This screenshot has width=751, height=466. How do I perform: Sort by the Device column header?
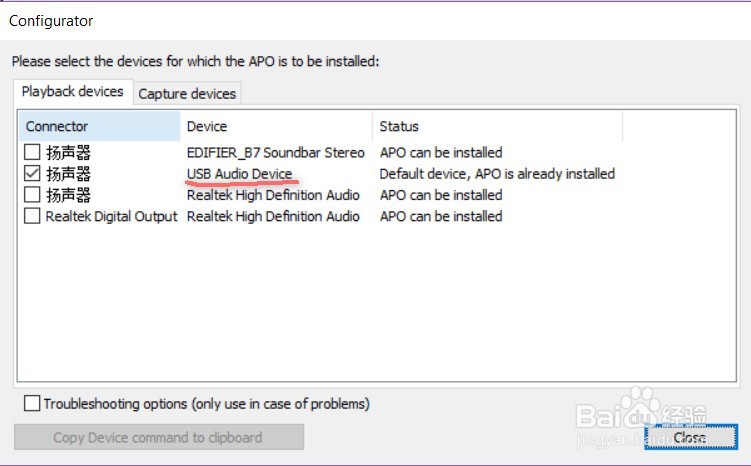(276, 126)
